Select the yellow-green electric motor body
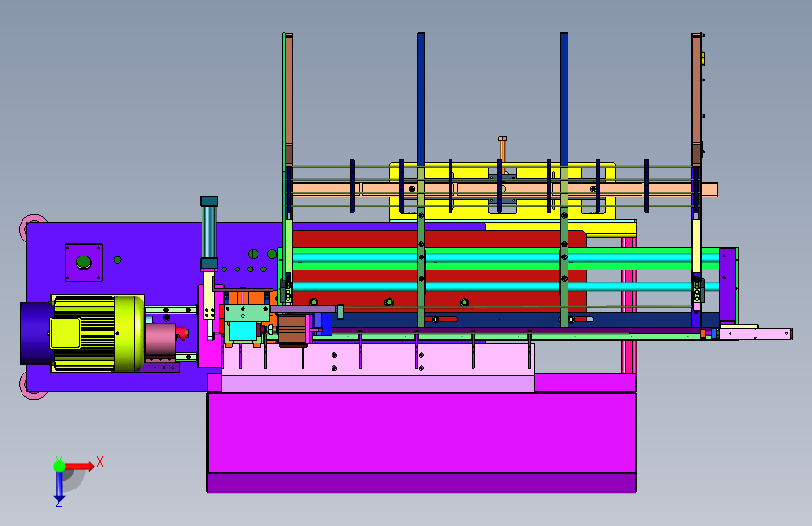The image size is (812, 526). pos(97,333)
